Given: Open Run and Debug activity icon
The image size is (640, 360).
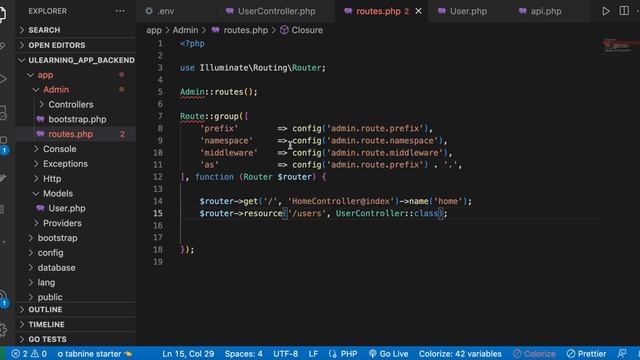Looking at the screenshot, I should 3,79.
